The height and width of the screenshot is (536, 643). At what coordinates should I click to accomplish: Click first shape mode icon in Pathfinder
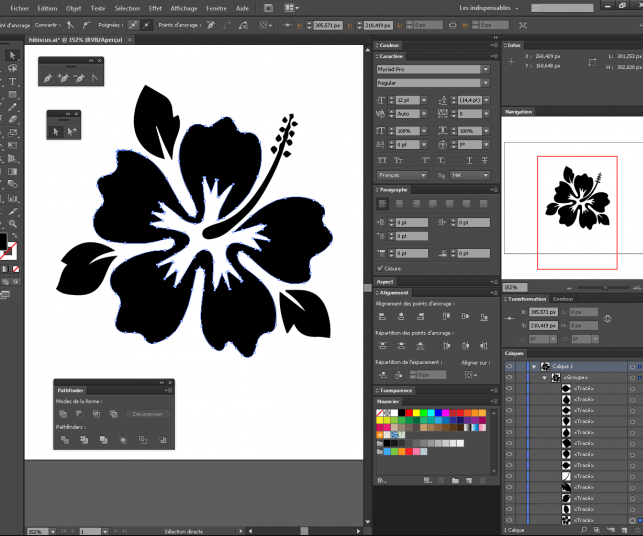point(63,414)
